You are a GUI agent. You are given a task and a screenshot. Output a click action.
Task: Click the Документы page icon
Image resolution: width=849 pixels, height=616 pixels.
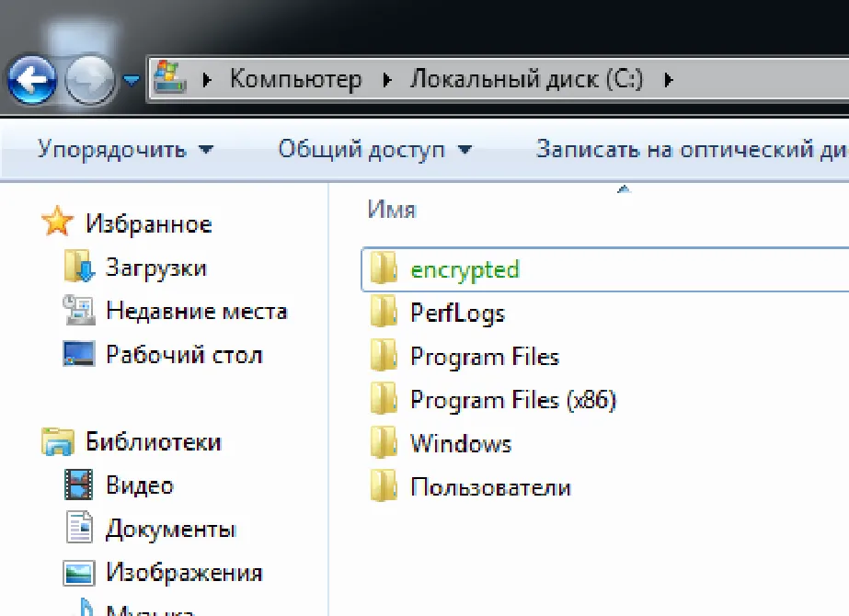79,527
